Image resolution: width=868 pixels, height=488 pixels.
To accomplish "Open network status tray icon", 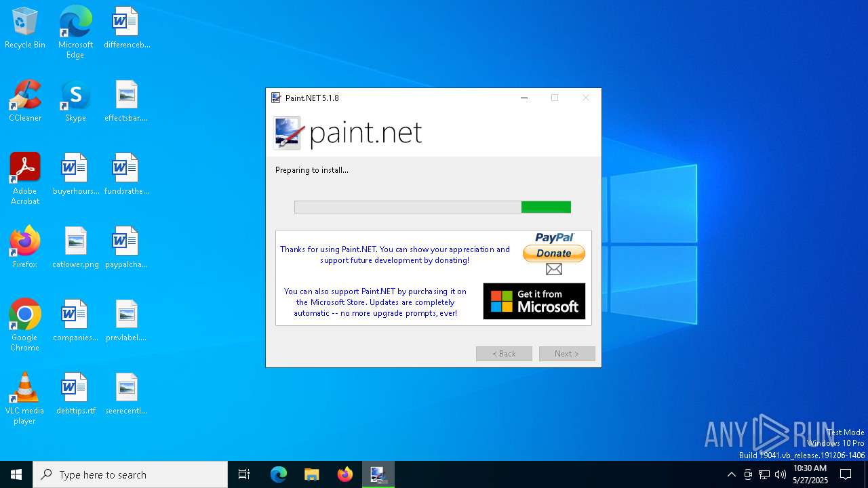I will [764, 474].
